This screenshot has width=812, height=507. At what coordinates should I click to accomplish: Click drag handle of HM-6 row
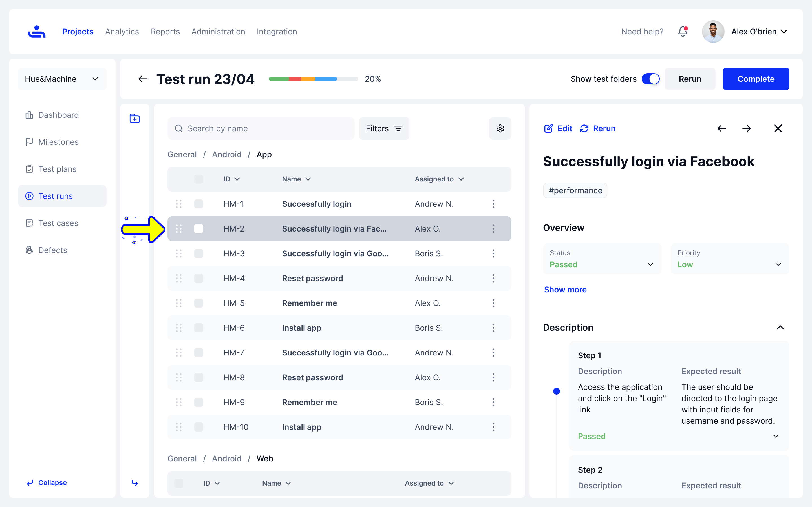(178, 328)
